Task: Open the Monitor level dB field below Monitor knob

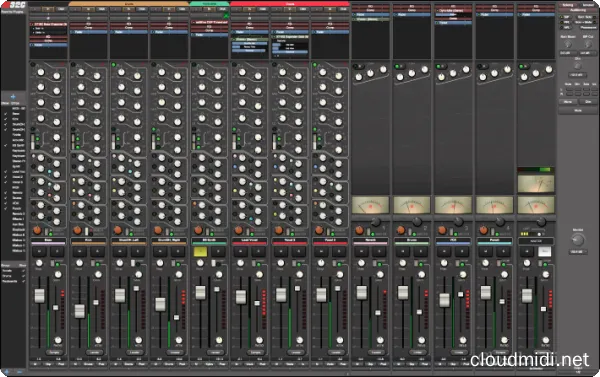Action: 578,252
